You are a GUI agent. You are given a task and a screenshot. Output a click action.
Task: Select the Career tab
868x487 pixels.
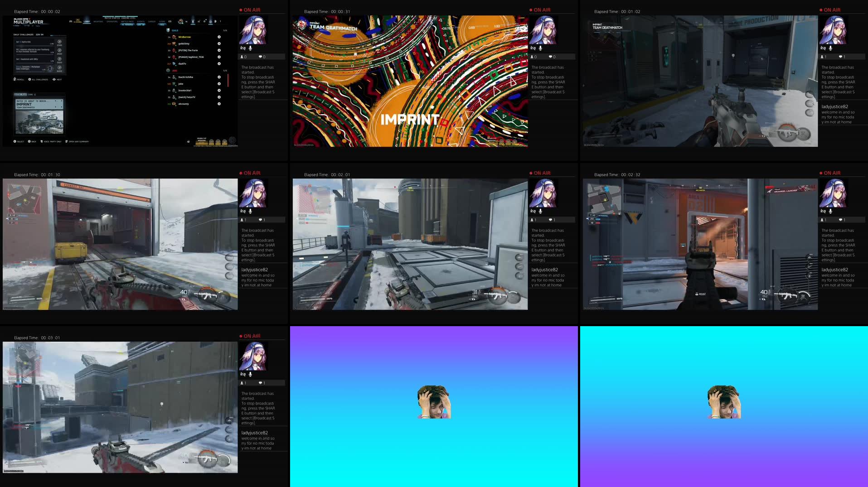(152, 21)
